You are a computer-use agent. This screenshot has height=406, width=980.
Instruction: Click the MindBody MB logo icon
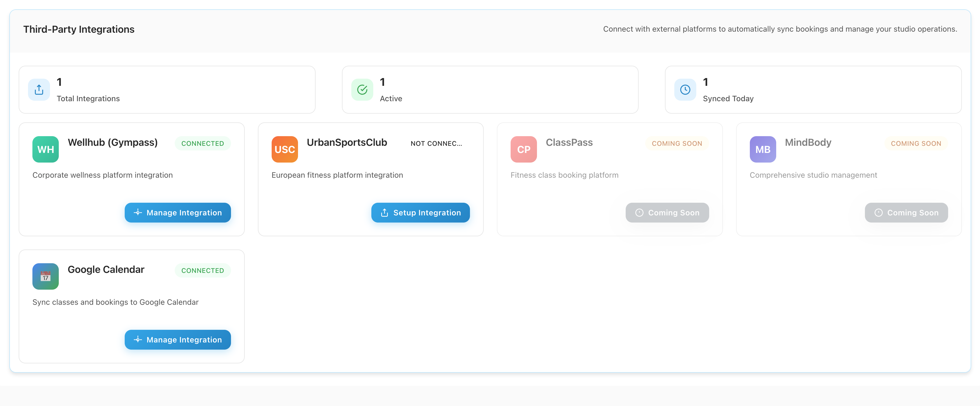point(762,149)
